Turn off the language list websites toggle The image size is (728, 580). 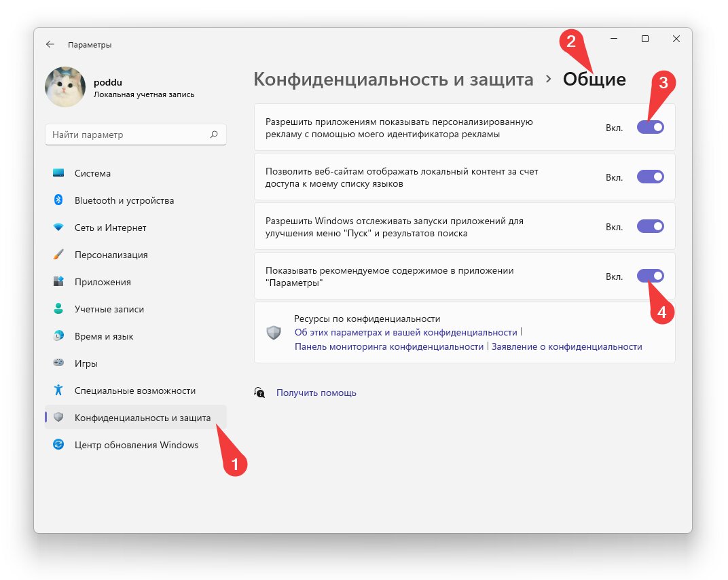click(650, 177)
